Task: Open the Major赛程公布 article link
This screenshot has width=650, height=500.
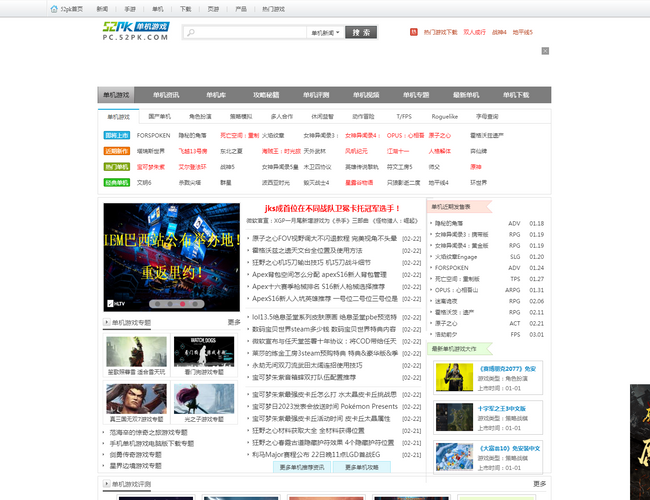Action: point(316,454)
